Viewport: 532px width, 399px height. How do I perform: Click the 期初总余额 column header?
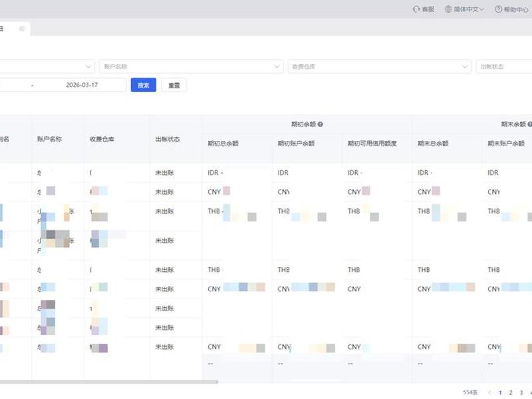tap(223, 144)
